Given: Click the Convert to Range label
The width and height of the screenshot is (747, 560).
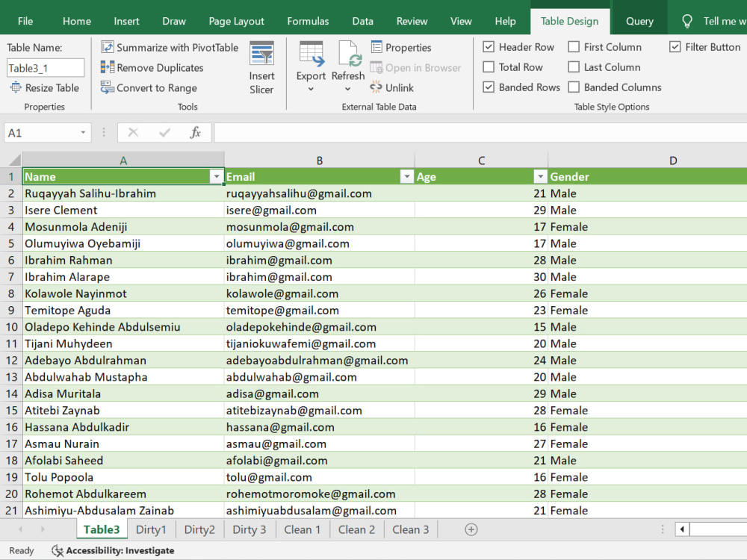Looking at the screenshot, I should tap(157, 87).
